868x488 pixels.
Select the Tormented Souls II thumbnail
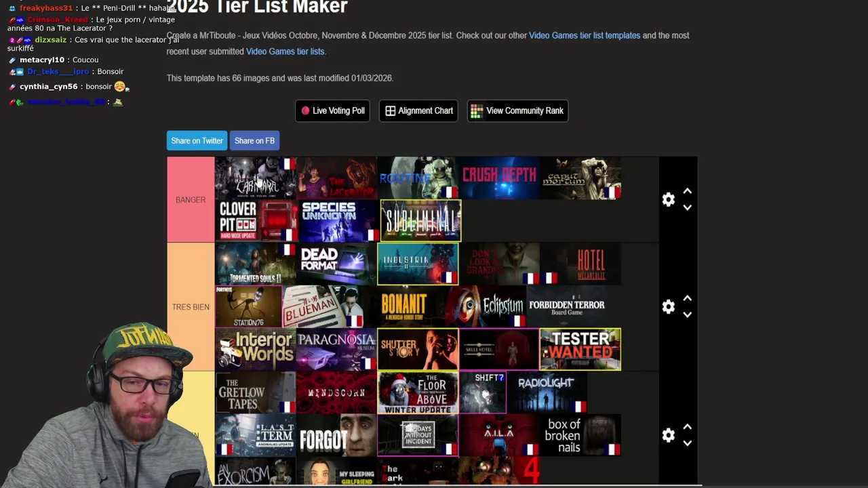click(255, 264)
